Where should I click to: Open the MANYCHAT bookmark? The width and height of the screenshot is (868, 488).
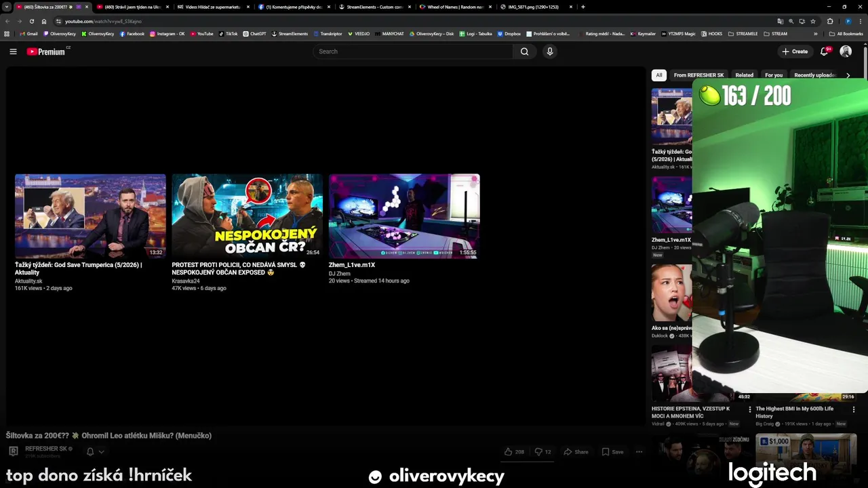(x=389, y=33)
